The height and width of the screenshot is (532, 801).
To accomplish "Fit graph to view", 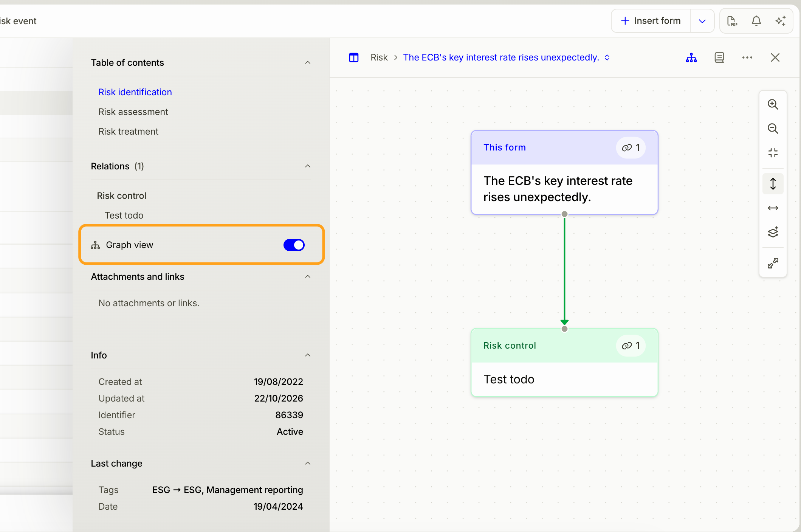I will [x=773, y=153].
